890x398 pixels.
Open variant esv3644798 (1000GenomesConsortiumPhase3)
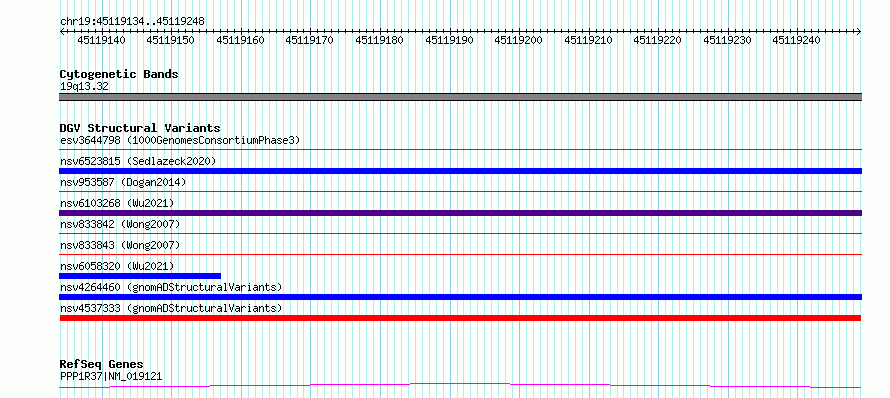click(180, 140)
